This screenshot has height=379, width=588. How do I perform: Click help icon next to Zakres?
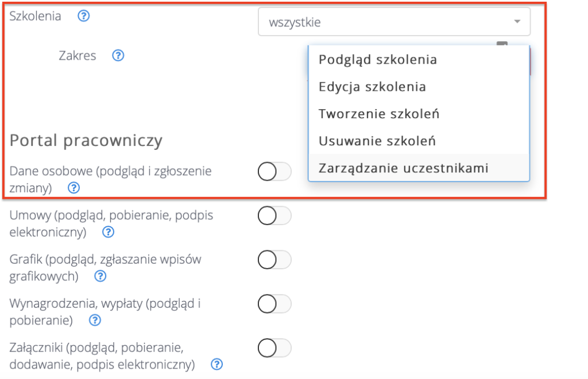click(x=118, y=56)
